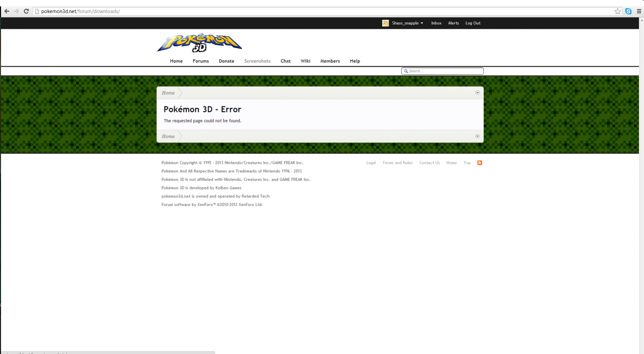Image resolution: width=644 pixels, height=354 pixels.
Task: Click the browser address bar URL
Action: coord(80,11)
